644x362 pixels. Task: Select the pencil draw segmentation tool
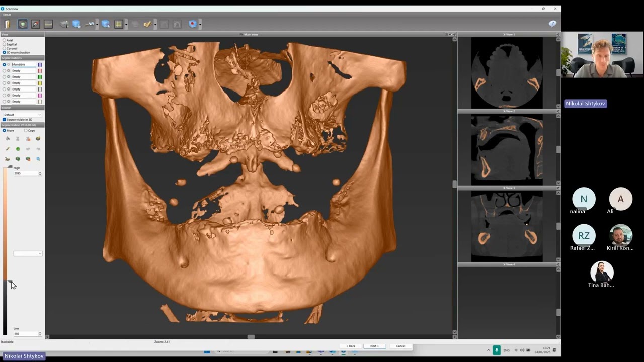point(8,149)
